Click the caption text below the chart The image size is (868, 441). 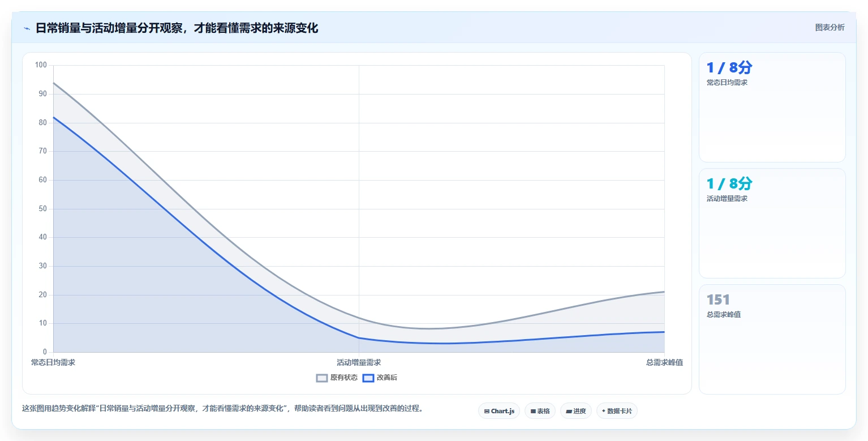(x=222, y=408)
